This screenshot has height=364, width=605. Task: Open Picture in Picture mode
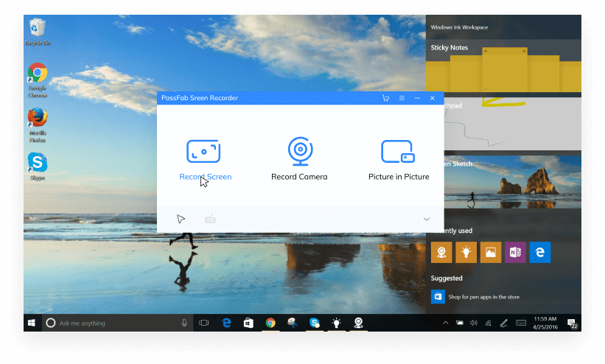tap(398, 151)
